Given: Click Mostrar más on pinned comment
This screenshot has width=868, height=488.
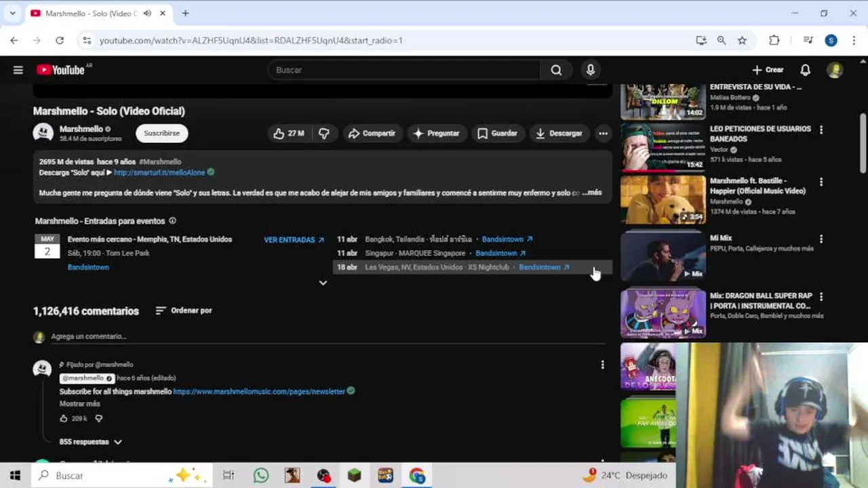Looking at the screenshot, I should point(79,404).
